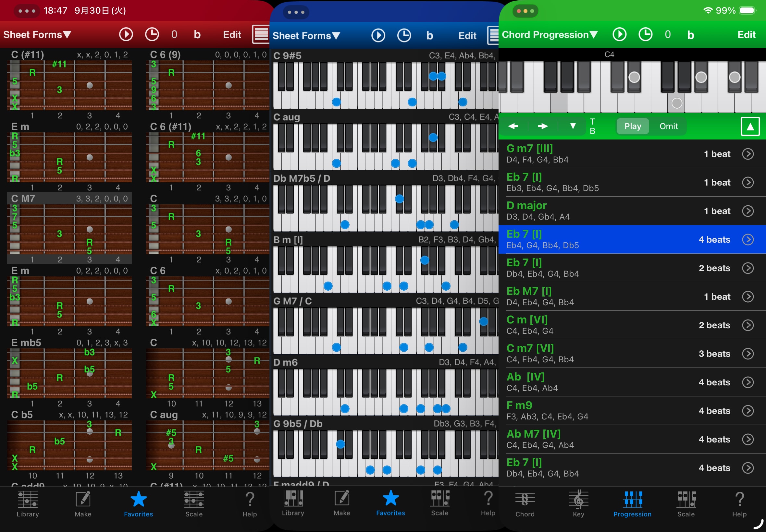766x532 pixels.
Task: Click the right arrow next to the down triangle
Action: [543, 126]
